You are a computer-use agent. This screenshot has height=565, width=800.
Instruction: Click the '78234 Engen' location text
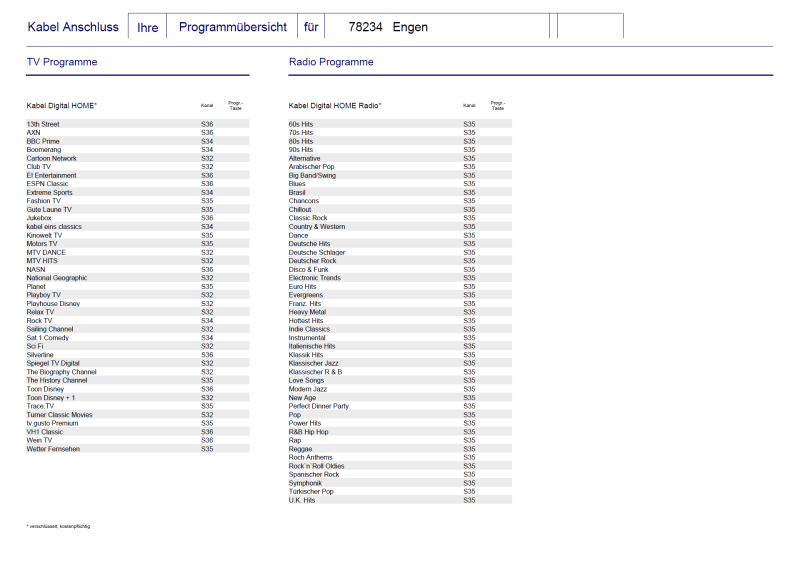388,27
